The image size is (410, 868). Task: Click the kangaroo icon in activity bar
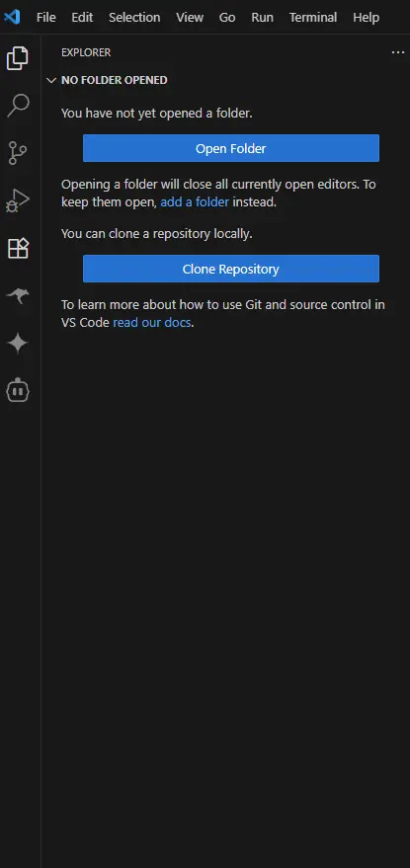coord(18,296)
